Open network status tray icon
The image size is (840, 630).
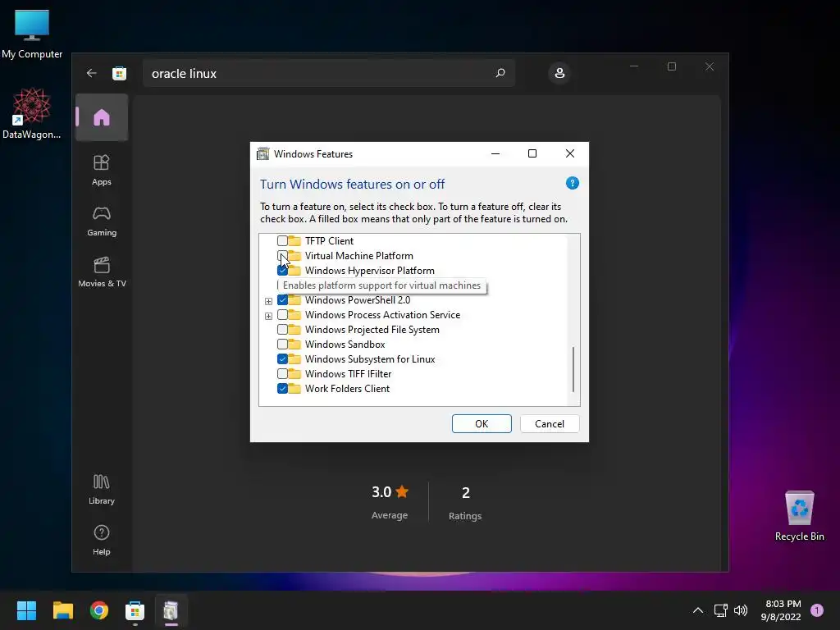(x=720, y=610)
